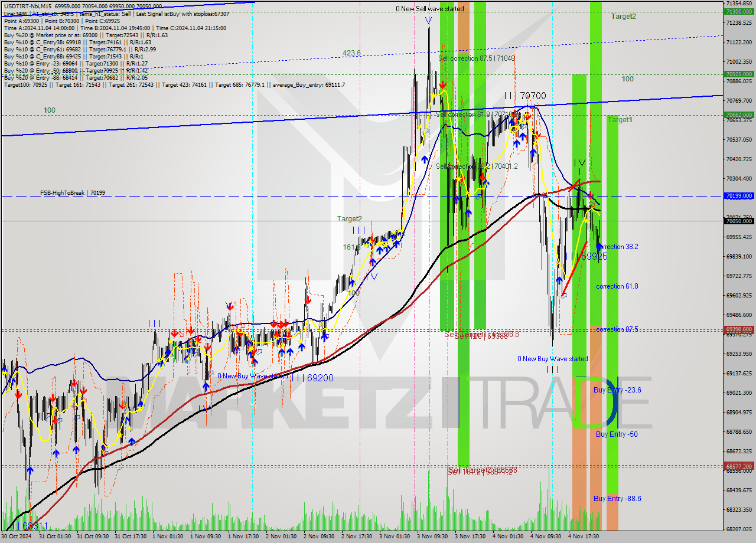Click the 161.8 level label
Screen dimensions: 756x543
pos(351,247)
